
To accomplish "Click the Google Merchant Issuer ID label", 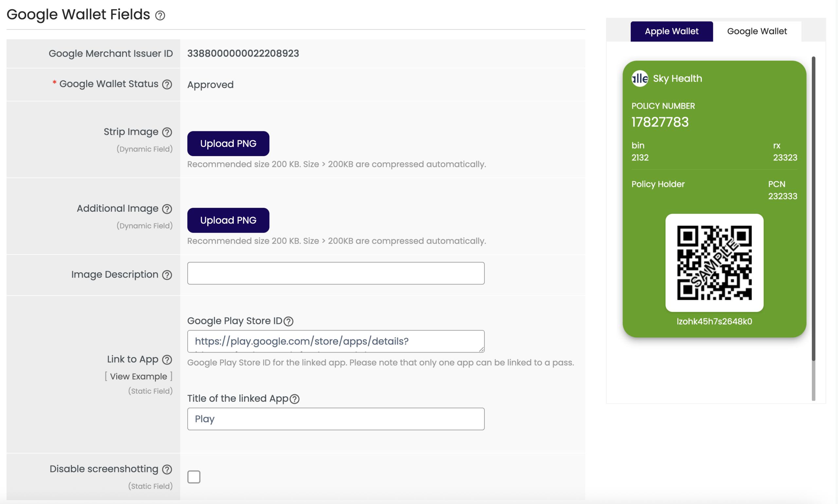I will point(111,54).
